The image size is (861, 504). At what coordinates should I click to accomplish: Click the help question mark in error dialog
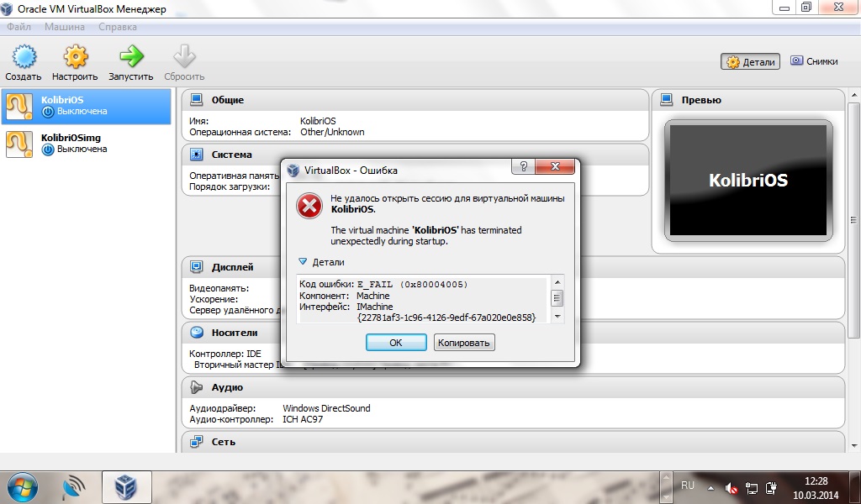[525, 168]
